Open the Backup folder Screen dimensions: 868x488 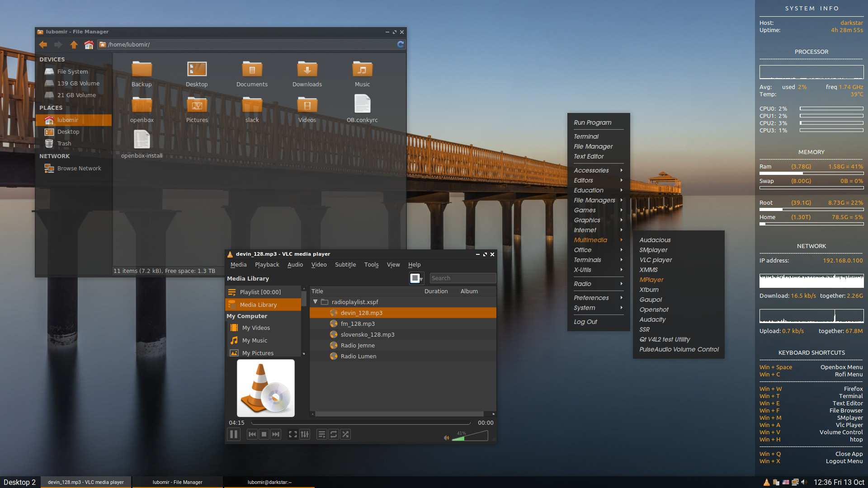pos(142,74)
